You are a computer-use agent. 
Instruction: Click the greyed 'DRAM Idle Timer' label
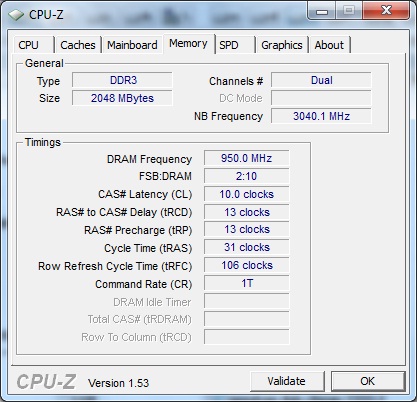pos(152,302)
